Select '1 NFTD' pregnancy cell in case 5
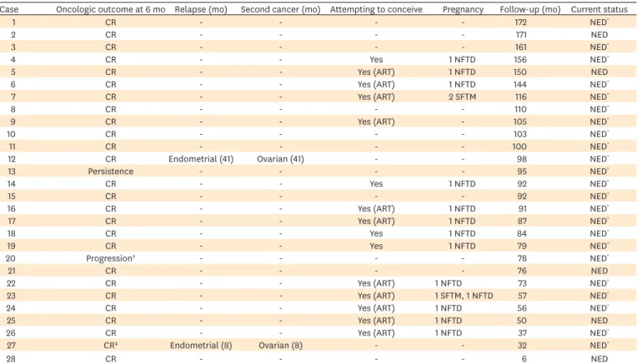642x364 pixels. pos(462,72)
